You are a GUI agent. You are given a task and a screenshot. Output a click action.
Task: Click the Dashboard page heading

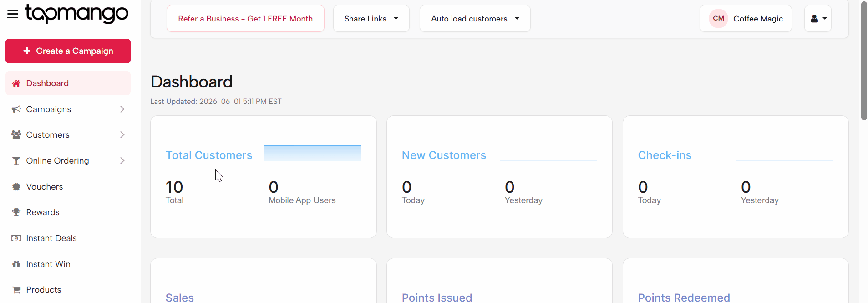pyautogui.click(x=192, y=82)
